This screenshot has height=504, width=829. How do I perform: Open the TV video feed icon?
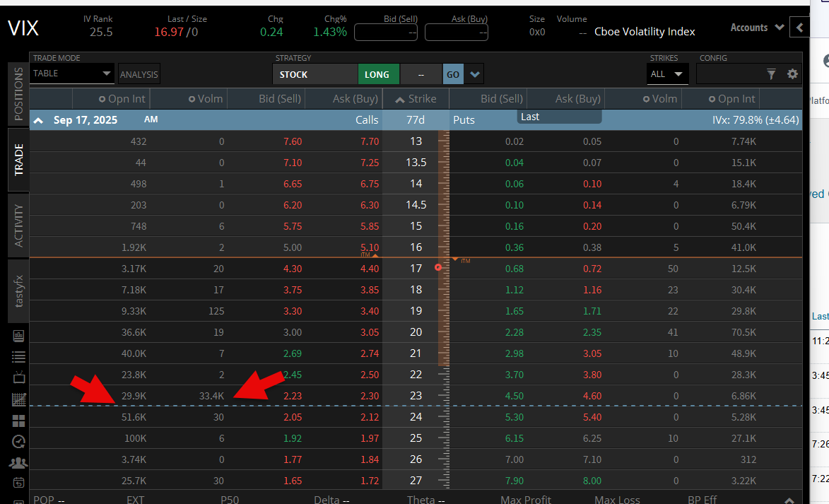click(x=18, y=377)
